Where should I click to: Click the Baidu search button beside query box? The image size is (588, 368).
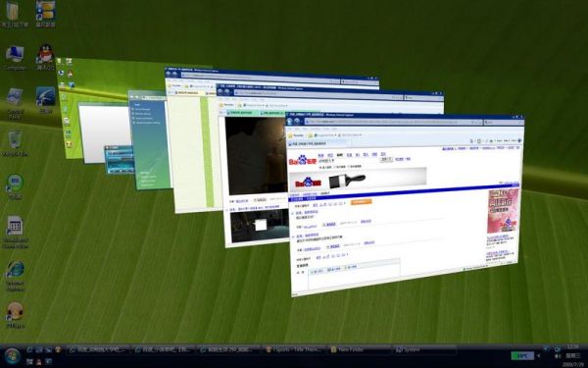point(386,160)
